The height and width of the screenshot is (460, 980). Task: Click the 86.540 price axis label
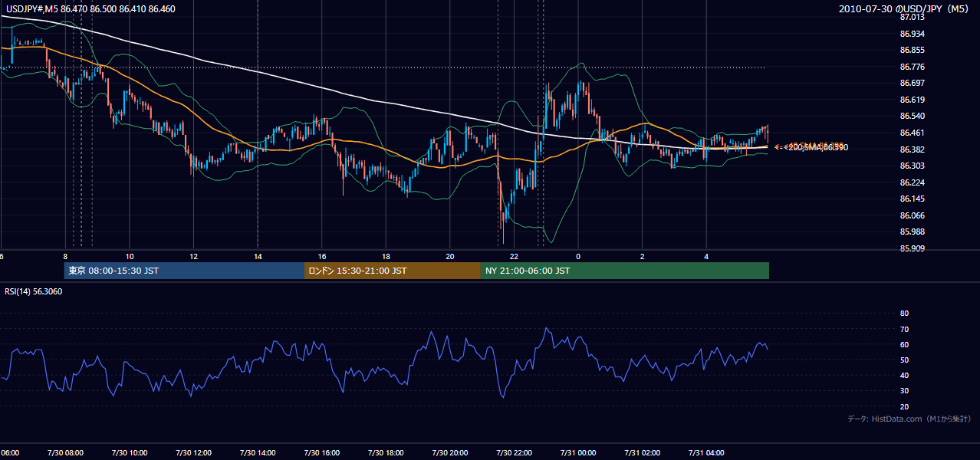tap(912, 116)
